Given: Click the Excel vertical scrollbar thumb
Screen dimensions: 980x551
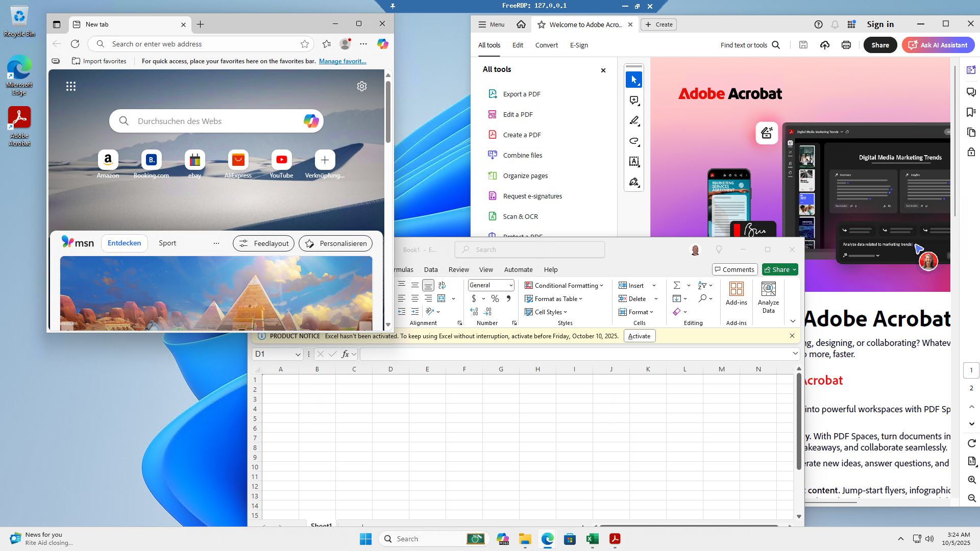Looking at the screenshot, I should [799, 421].
